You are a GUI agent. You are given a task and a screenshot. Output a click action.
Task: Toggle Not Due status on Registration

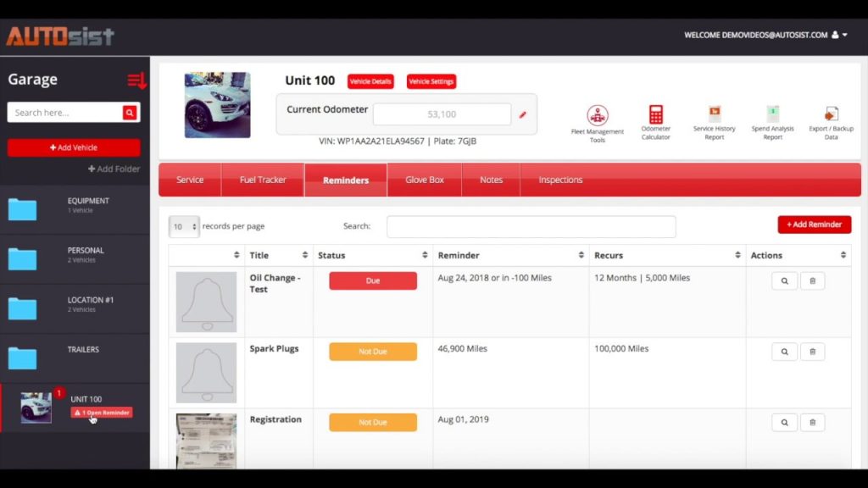pos(371,422)
